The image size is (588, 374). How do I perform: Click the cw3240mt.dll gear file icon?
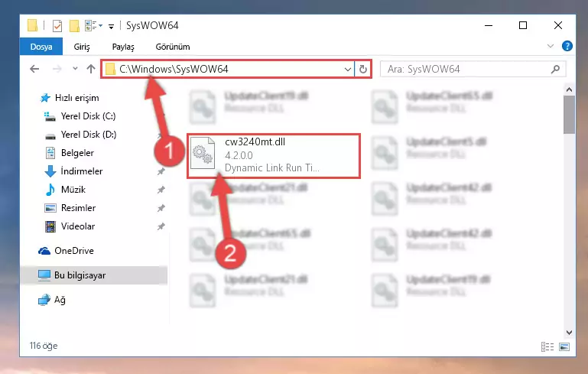click(203, 153)
